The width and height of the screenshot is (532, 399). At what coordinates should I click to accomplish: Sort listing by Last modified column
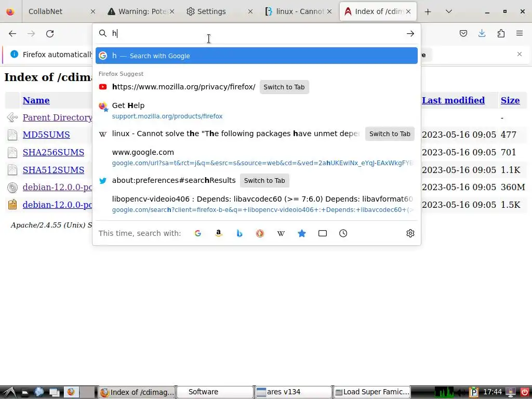tap(453, 100)
